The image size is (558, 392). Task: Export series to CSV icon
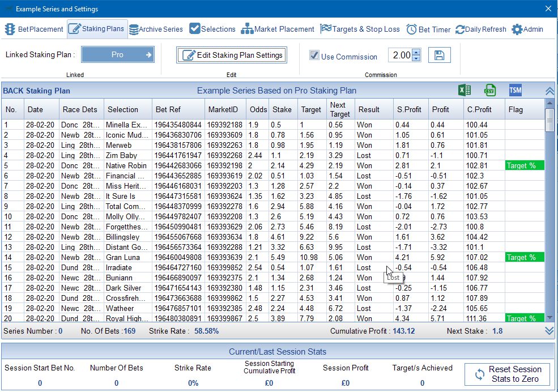pos(490,90)
